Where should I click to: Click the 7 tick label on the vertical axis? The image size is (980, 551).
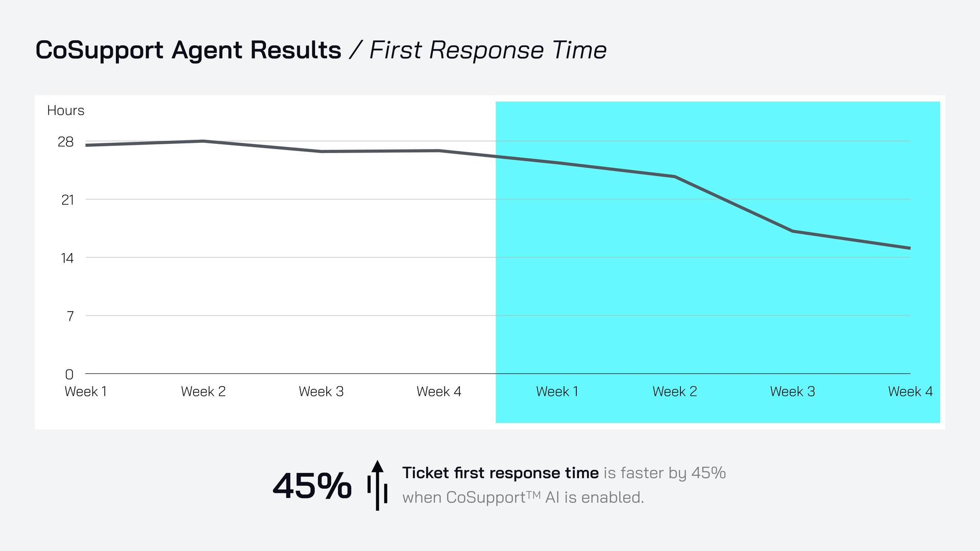click(x=70, y=316)
